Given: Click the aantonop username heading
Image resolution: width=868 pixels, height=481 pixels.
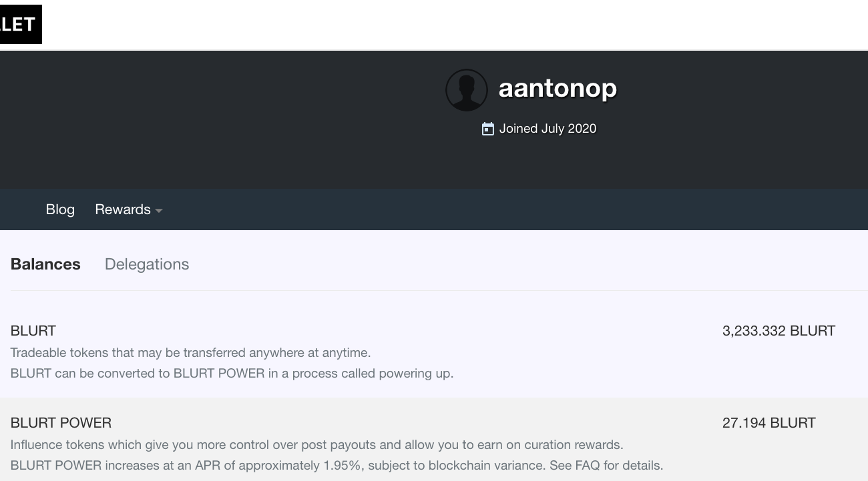Looking at the screenshot, I should tap(558, 88).
